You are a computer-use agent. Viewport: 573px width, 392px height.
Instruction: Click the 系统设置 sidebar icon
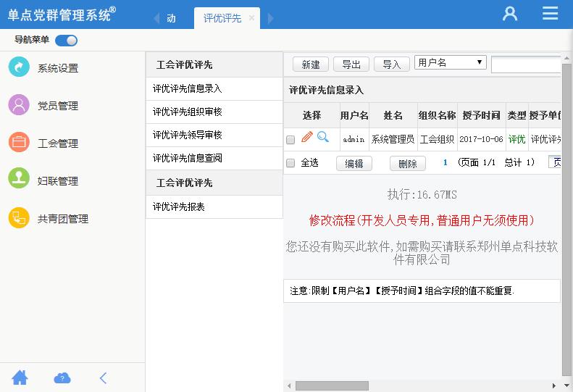coord(19,67)
